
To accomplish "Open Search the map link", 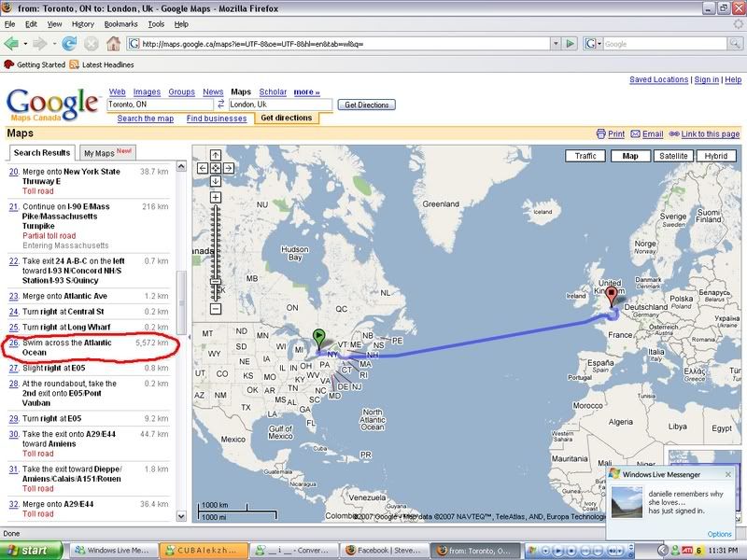I will [x=146, y=119].
